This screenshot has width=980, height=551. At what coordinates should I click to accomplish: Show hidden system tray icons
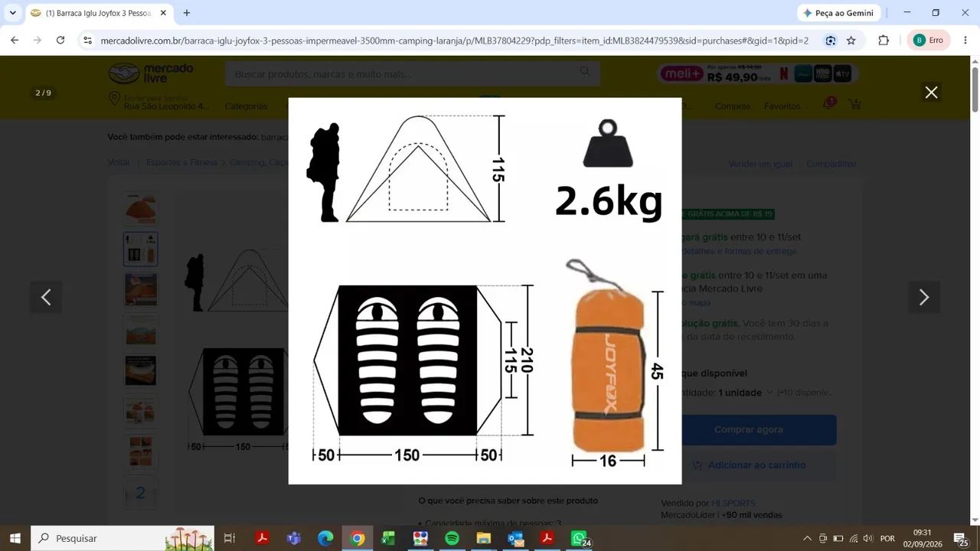pyautogui.click(x=807, y=538)
